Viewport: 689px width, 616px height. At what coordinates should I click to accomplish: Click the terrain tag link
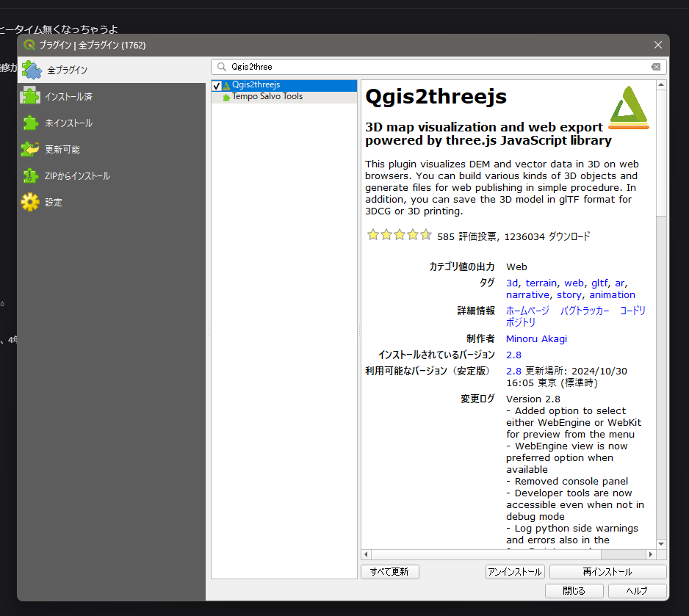[x=541, y=283]
